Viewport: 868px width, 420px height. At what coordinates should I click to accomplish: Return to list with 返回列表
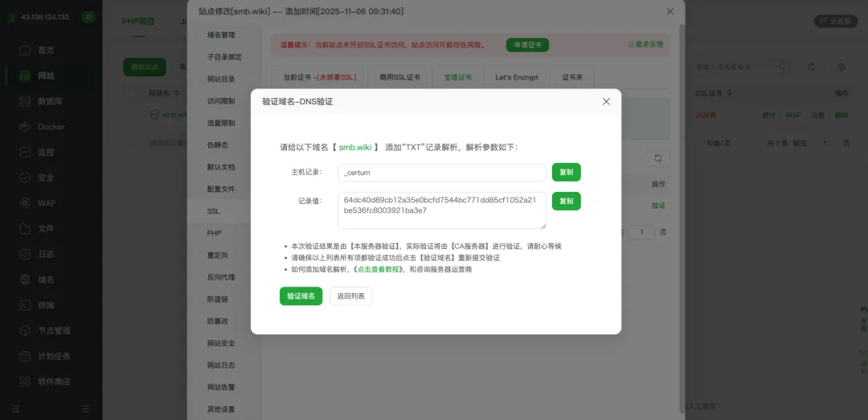click(x=351, y=296)
